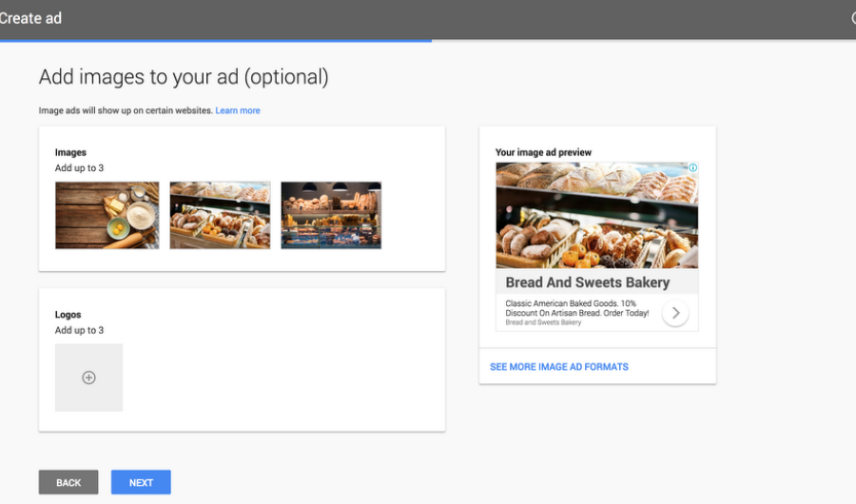
Task: Click the arrow button in ad preview
Action: click(675, 313)
